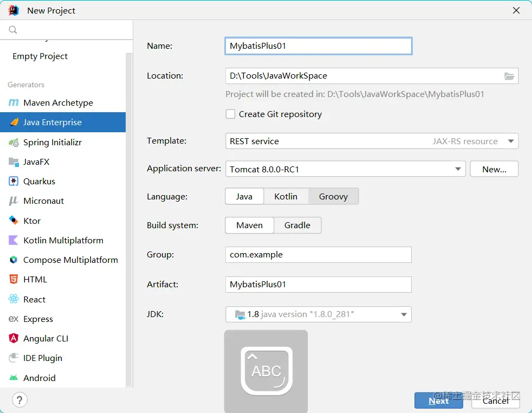Click the Next button
Screen dimensions: 532x413
[x=439, y=401]
